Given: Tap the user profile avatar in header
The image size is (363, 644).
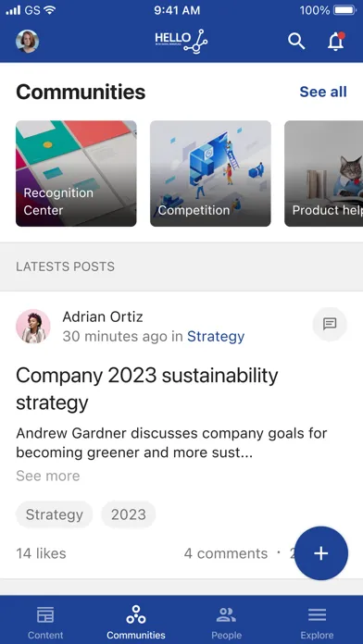Looking at the screenshot, I should point(28,42).
